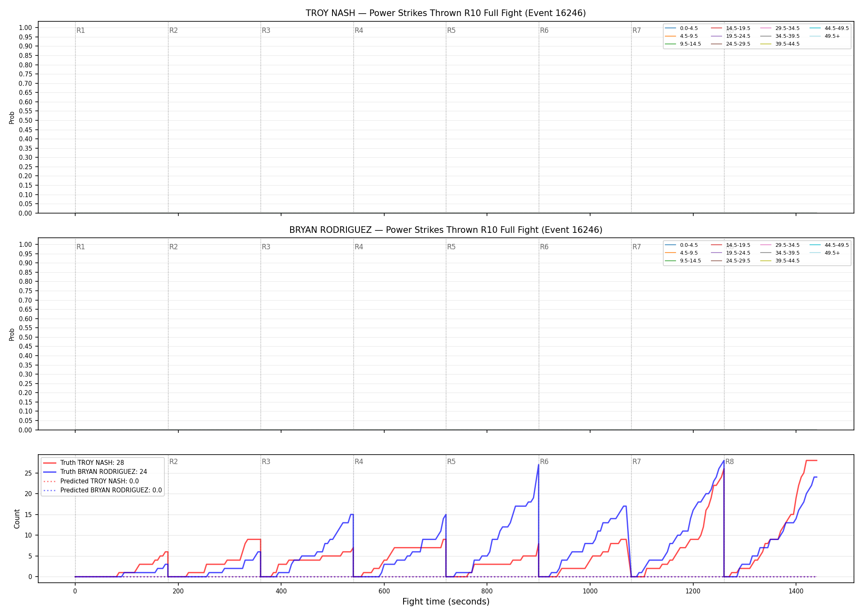
Task: Click the '0.50' tick on the BRYAN RODRIGUEZ Prob axis
Action: coord(25,337)
